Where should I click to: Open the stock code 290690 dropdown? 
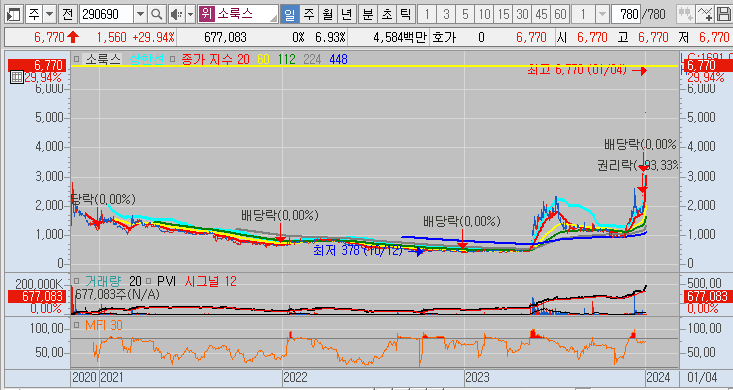click(x=140, y=14)
